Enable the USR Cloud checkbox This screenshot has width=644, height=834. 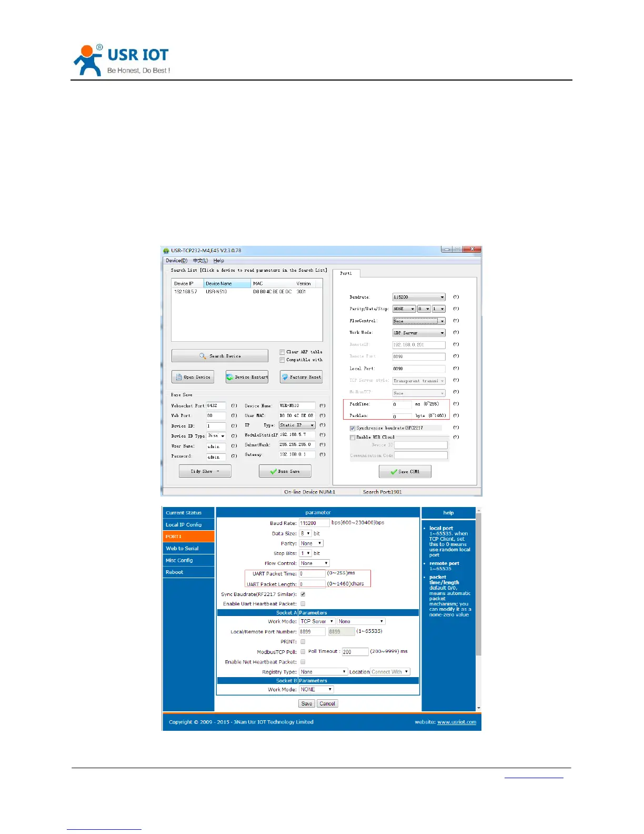click(353, 437)
